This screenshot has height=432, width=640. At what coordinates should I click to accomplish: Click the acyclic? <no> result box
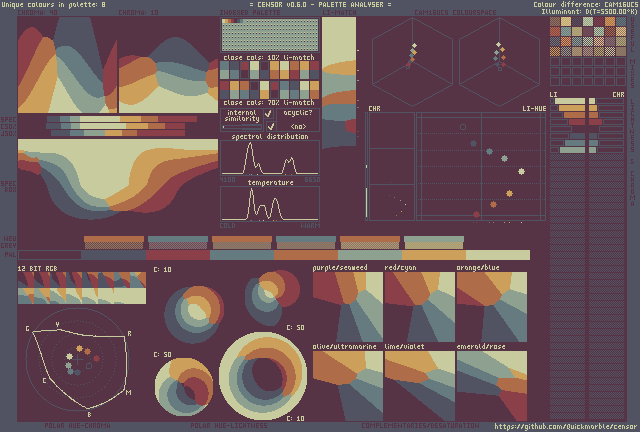[x=298, y=120]
